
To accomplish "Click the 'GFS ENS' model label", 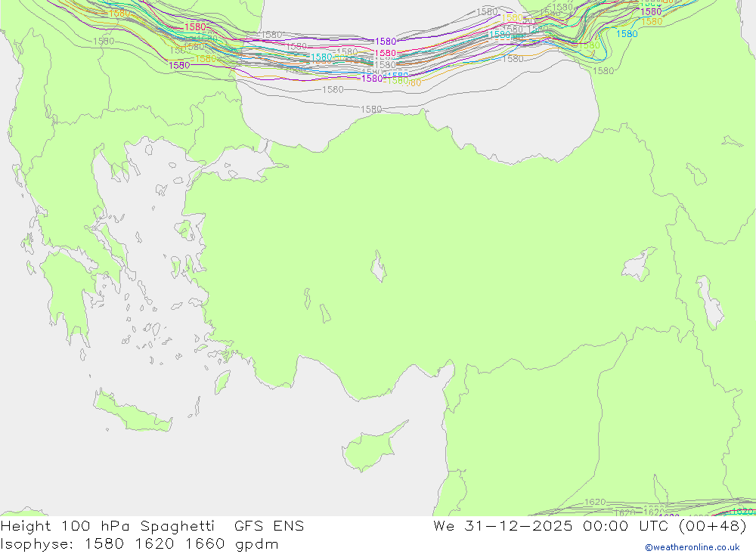I will [269, 526].
